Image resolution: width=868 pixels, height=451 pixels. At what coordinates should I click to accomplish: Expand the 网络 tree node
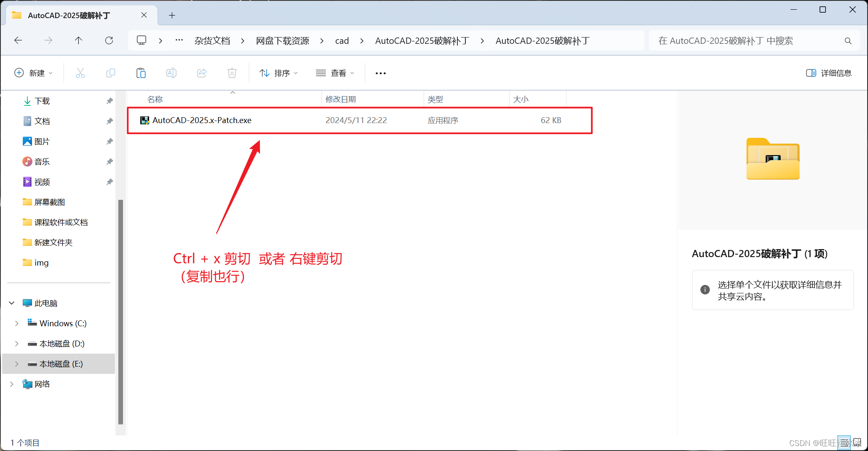pyautogui.click(x=12, y=384)
